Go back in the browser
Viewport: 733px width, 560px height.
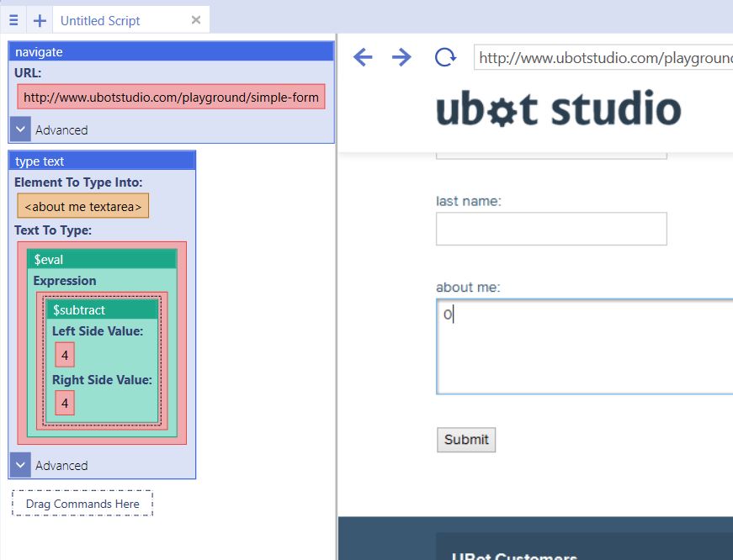pos(363,57)
